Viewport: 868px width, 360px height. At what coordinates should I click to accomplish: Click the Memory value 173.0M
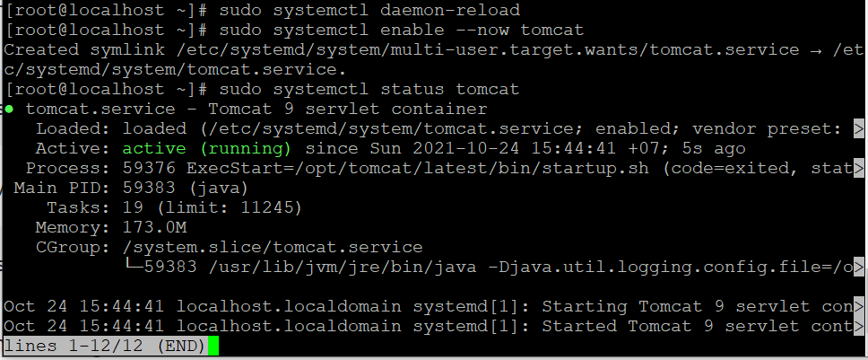click(154, 228)
